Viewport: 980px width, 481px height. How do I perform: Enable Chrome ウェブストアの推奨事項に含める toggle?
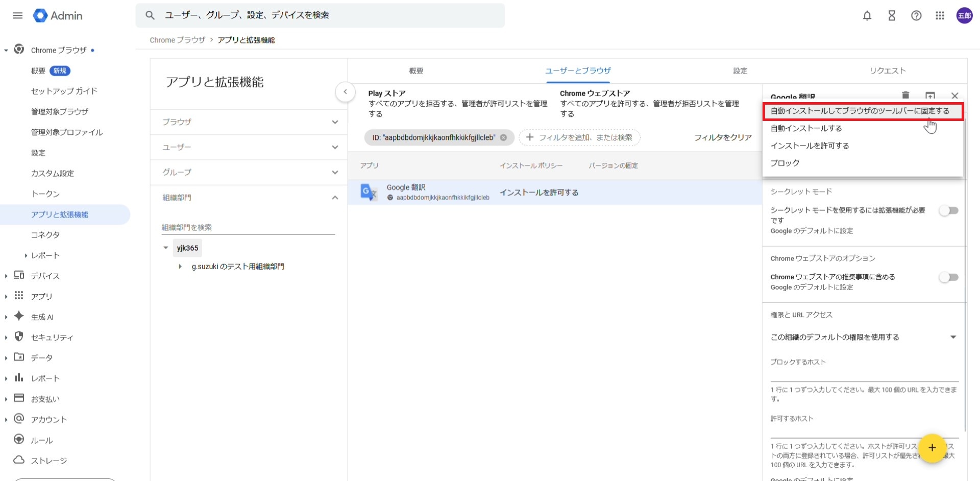[x=948, y=277]
